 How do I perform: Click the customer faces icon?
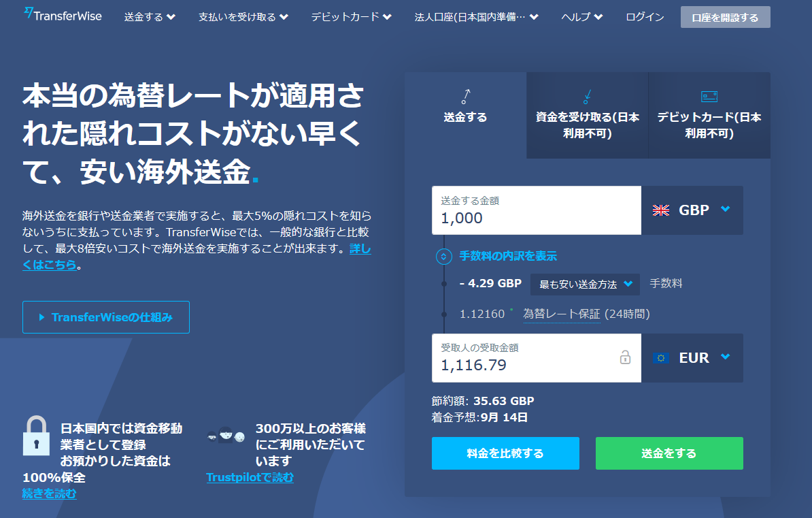[x=226, y=434]
